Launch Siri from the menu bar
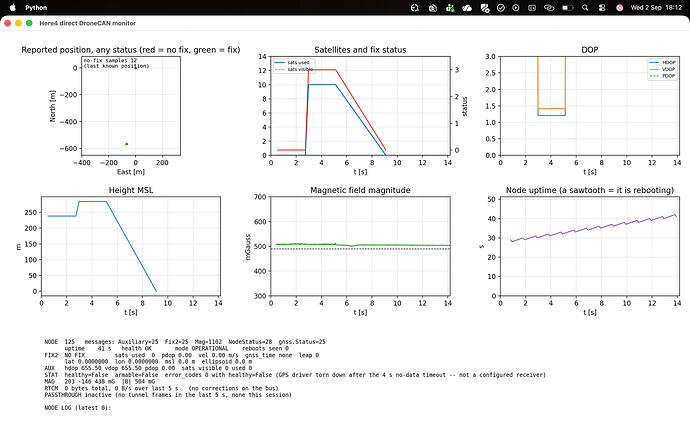This screenshot has height=448, width=690. tap(620, 7)
